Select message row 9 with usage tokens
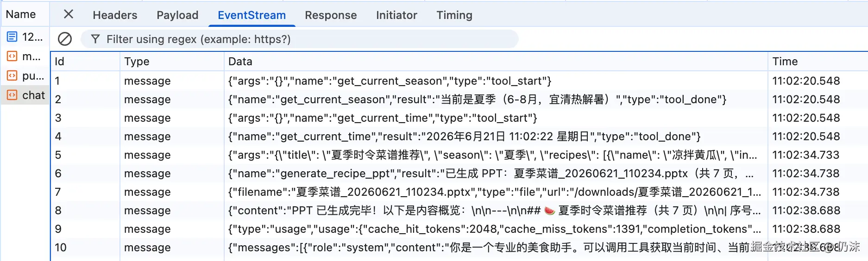This screenshot has height=261, width=868. [x=459, y=229]
